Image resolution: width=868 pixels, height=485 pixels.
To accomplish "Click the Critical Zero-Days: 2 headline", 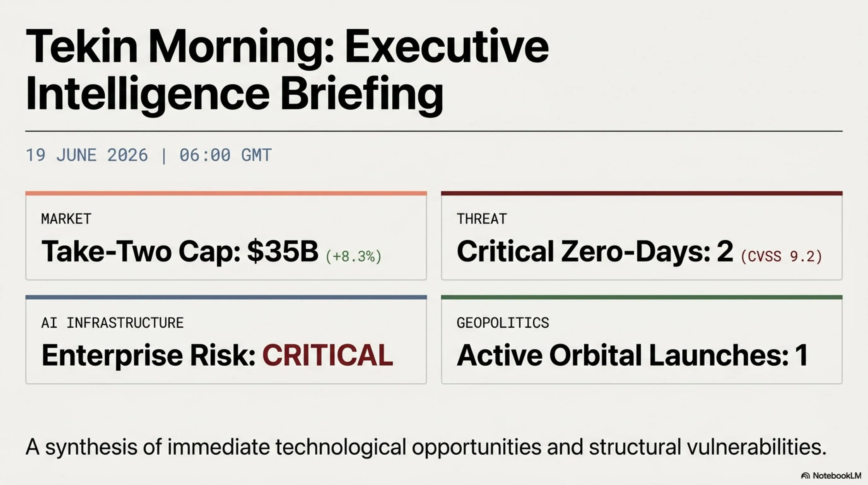I will click(595, 252).
